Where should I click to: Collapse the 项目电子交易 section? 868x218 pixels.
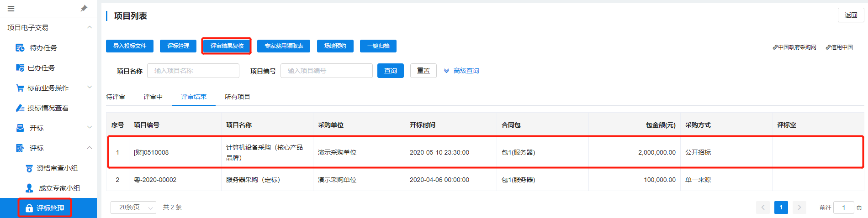[90, 27]
